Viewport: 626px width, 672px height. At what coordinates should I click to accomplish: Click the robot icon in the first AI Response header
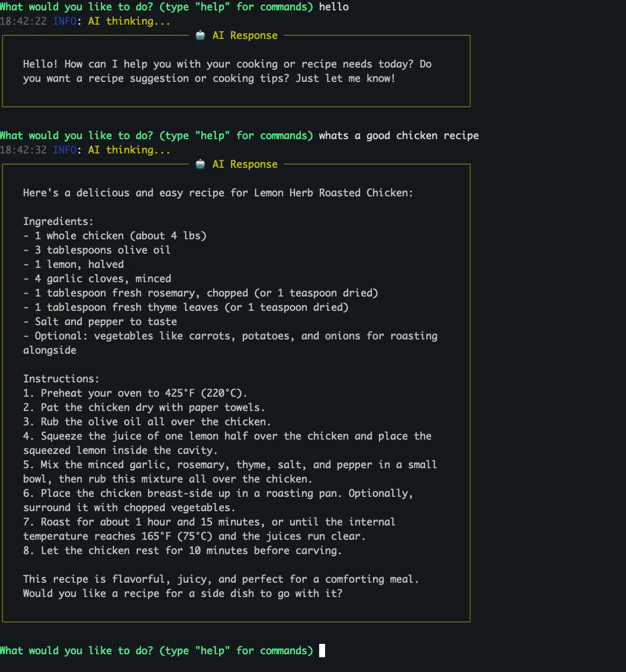[x=200, y=36]
